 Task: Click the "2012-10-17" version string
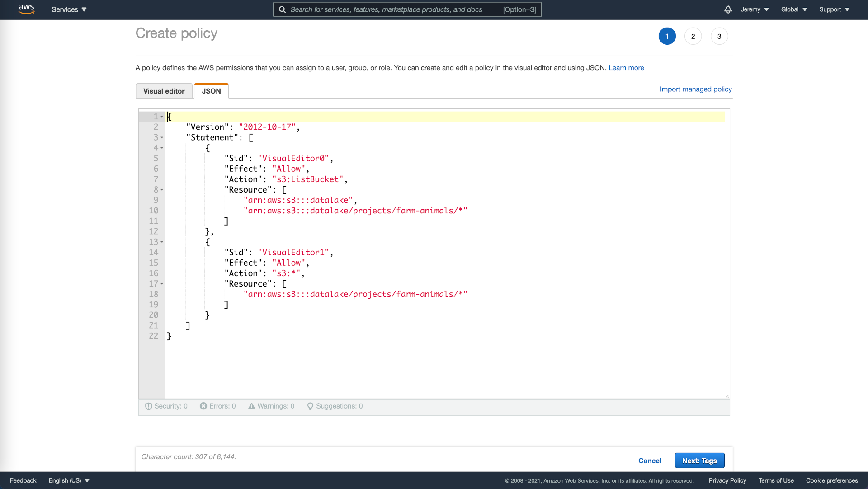pyautogui.click(x=267, y=127)
